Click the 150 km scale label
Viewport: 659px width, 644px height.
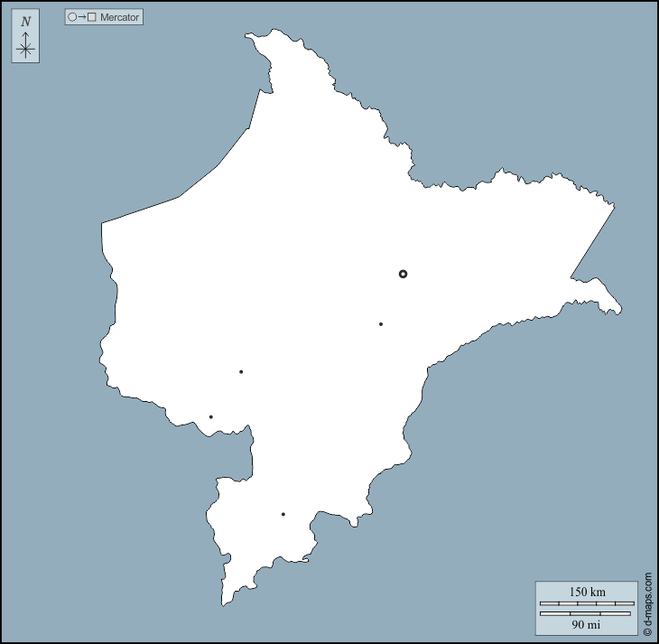(587, 592)
